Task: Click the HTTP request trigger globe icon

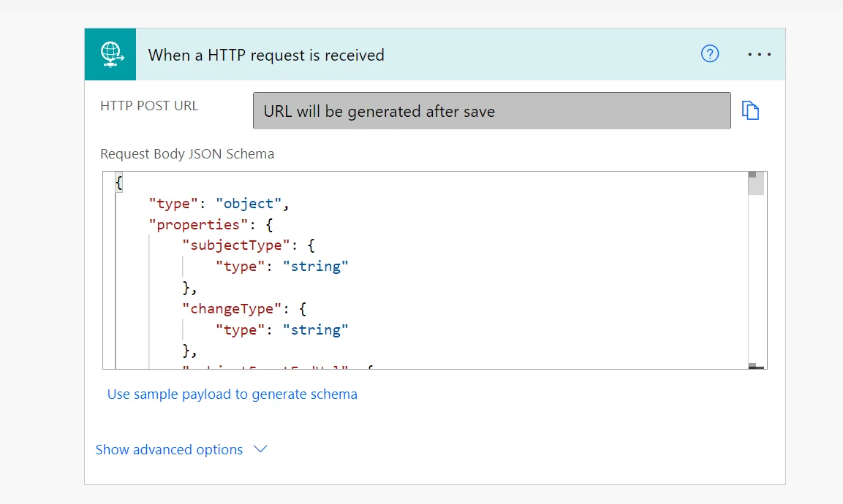Action: (x=110, y=54)
